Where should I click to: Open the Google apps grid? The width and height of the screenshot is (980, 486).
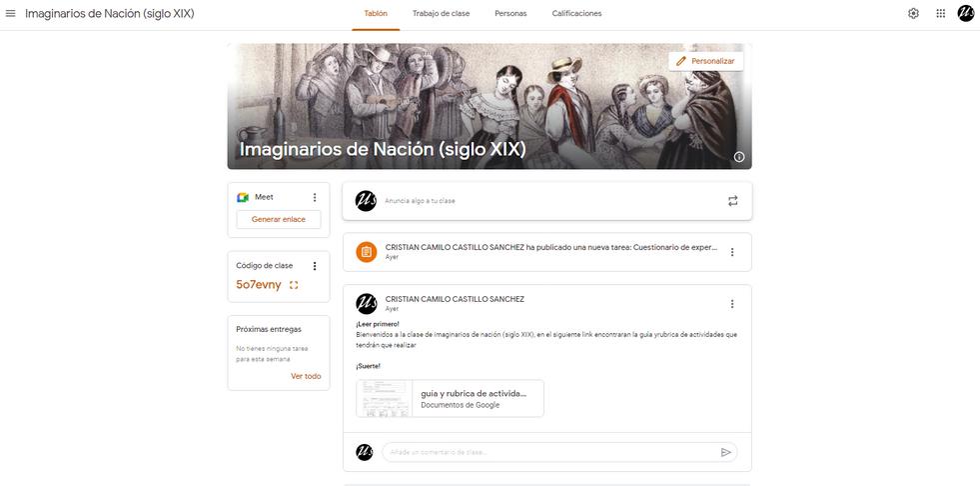pos(941,13)
